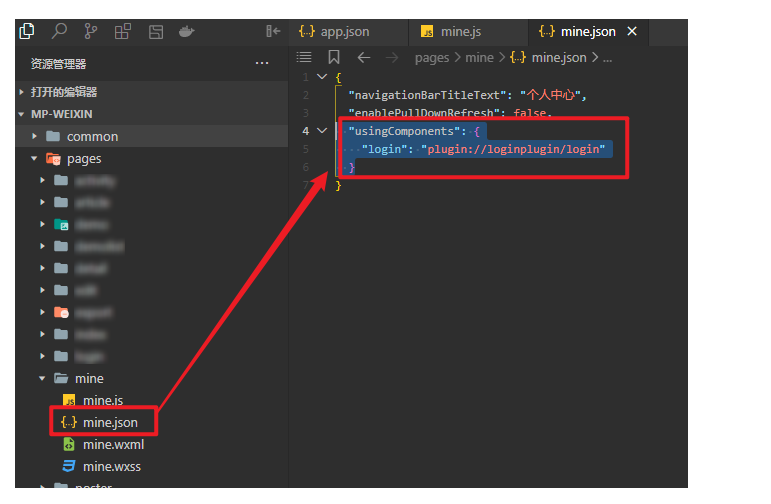Open the Explorer files icon
Screen dimensions: 771x504
tap(27, 31)
